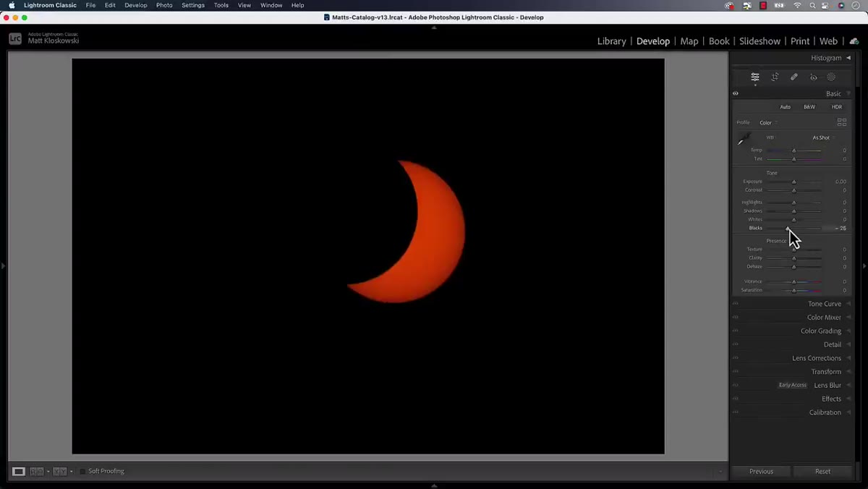Click the Siri icon in menu bar
This screenshot has height=489, width=868.
coord(841,5)
